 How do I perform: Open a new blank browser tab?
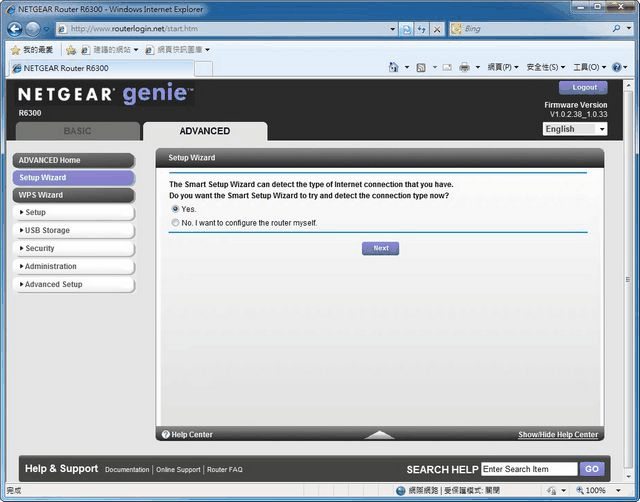point(203,69)
